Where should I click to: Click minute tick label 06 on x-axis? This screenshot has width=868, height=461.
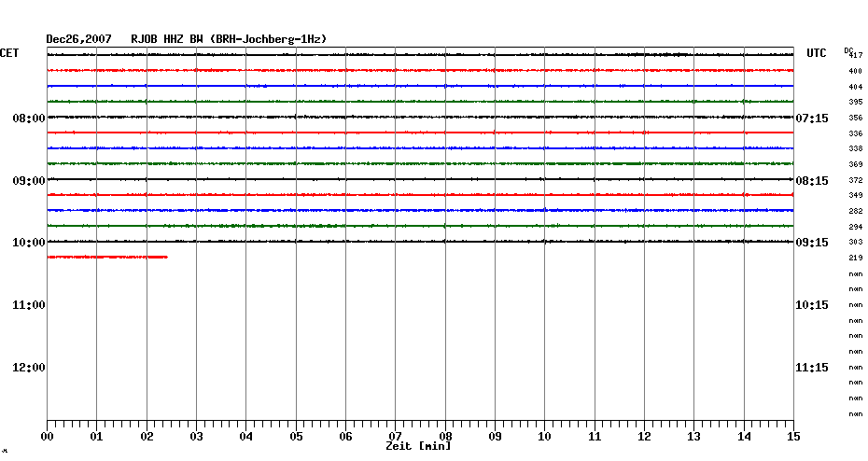tap(345, 437)
